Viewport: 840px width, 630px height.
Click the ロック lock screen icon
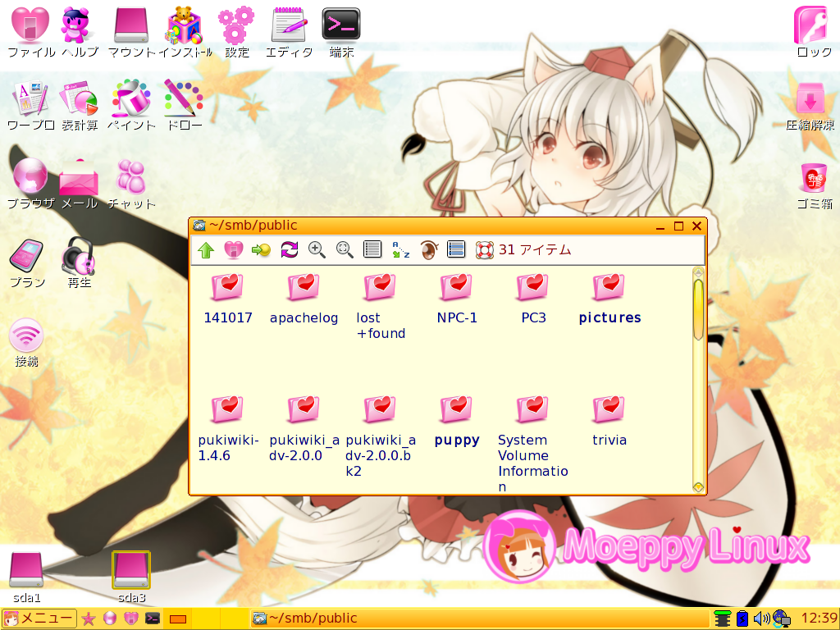point(813,32)
